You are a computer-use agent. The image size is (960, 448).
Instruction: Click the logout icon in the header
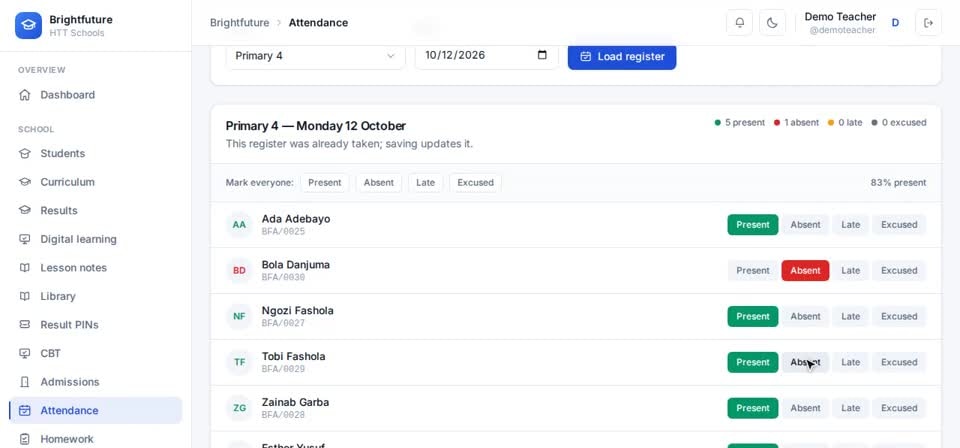point(928,23)
